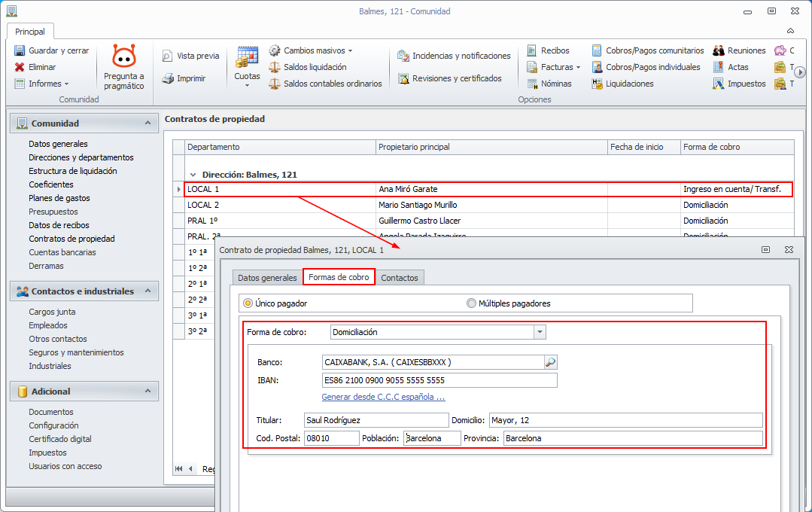
Task: Click the piggy bank ribbon icon
Action: [780, 50]
